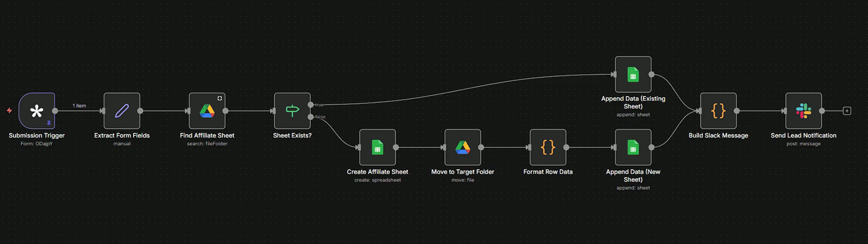Click the output connector of Move to Target Folder
Viewport: 868px width, 244px height.
pos(481,147)
